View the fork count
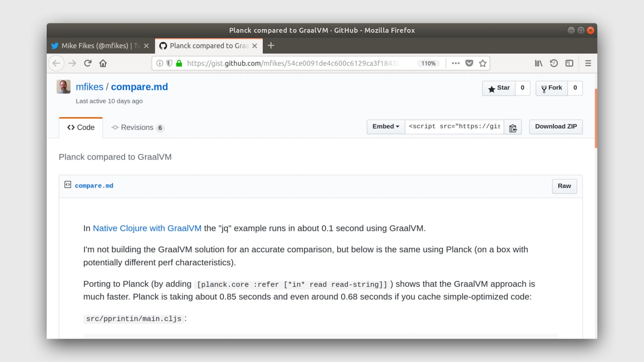The image size is (644, 362). click(575, 88)
